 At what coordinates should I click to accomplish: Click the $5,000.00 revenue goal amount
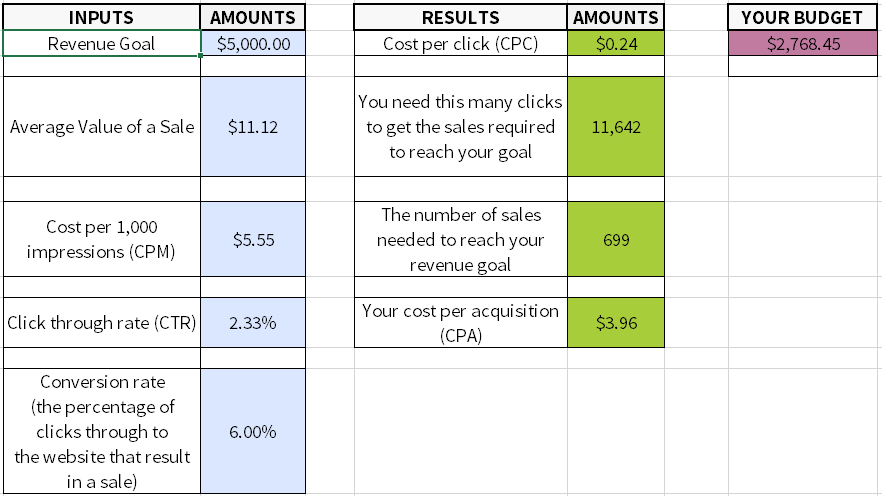tap(253, 43)
